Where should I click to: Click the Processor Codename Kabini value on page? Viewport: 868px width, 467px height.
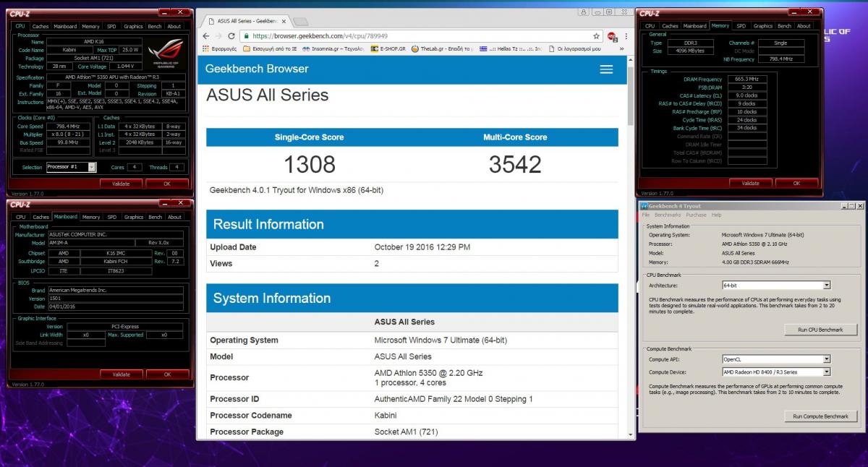point(386,416)
